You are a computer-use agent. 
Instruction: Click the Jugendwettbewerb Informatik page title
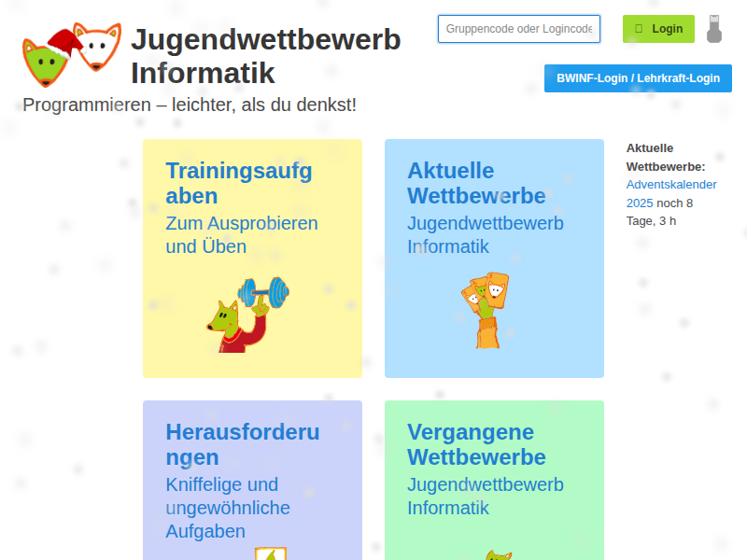pyautogui.click(x=265, y=56)
